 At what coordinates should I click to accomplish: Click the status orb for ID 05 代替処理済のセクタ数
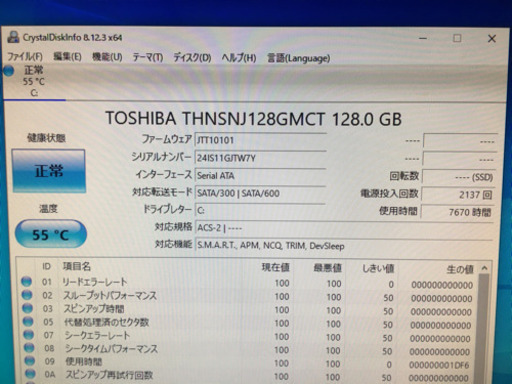(28, 321)
